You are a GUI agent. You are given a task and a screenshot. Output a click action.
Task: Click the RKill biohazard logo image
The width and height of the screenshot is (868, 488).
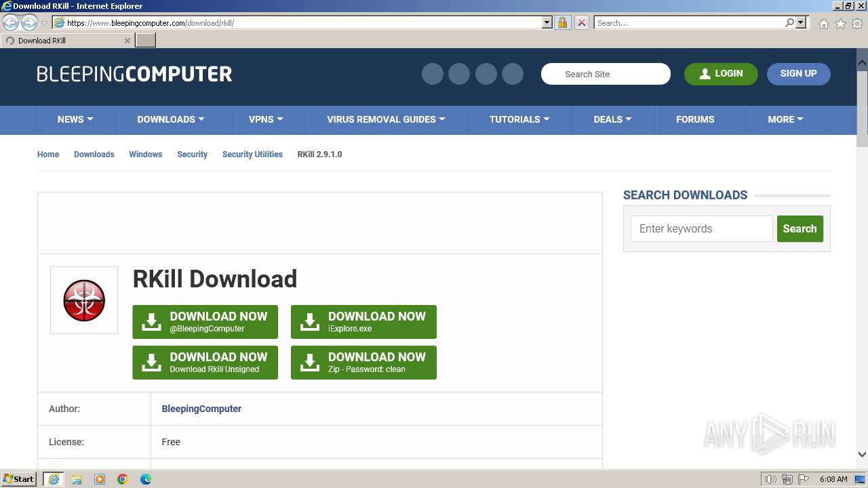pos(84,300)
